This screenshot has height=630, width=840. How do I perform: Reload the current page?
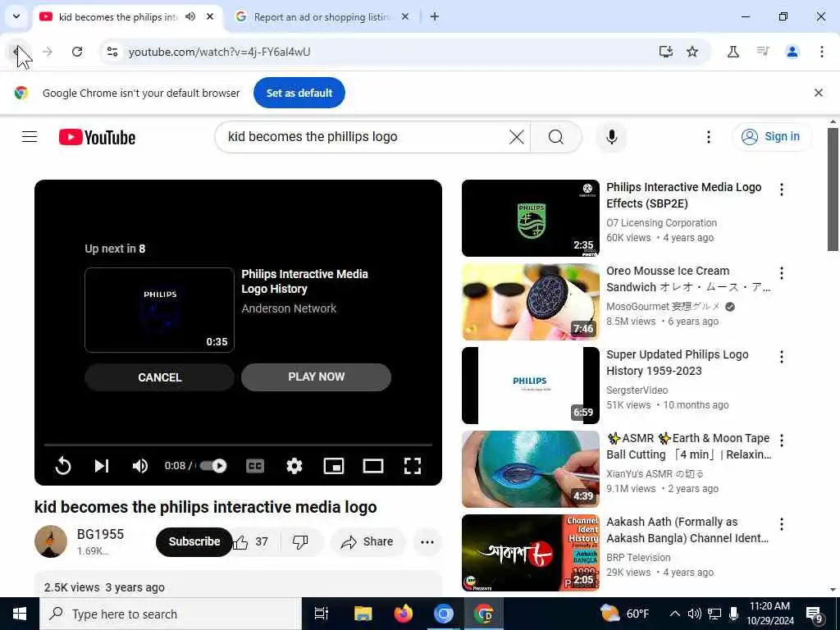click(77, 52)
